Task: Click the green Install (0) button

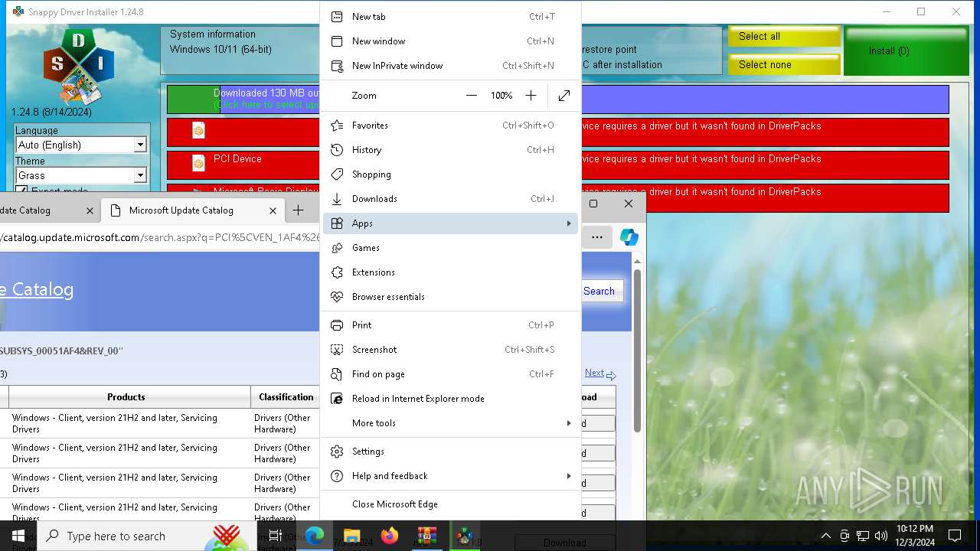Action: coord(906,51)
